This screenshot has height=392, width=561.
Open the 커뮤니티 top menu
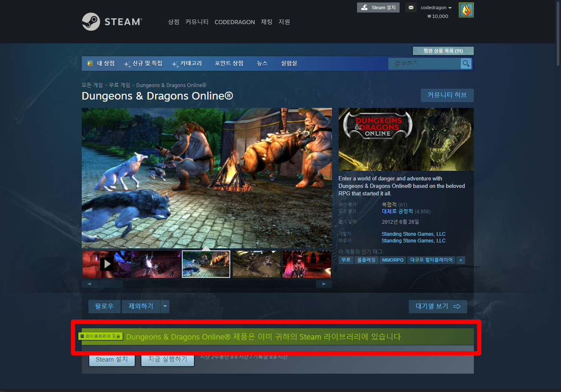click(197, 22)
